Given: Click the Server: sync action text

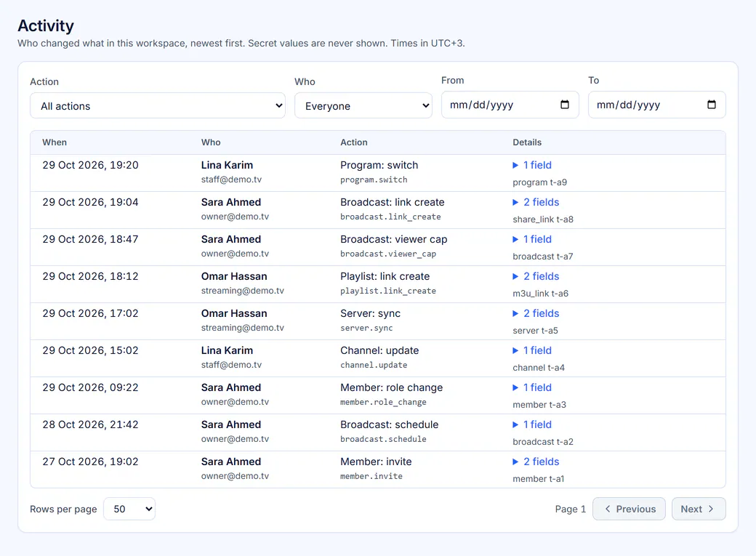Looking at the screenshot, I should pos(370,313).
